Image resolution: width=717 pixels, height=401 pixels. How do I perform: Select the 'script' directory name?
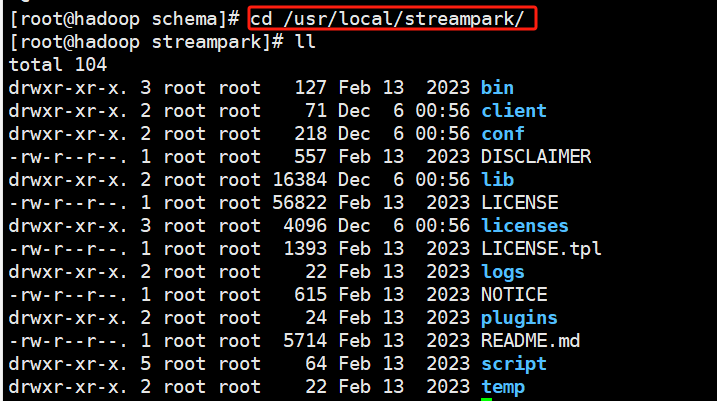click(x=514, y=364)
